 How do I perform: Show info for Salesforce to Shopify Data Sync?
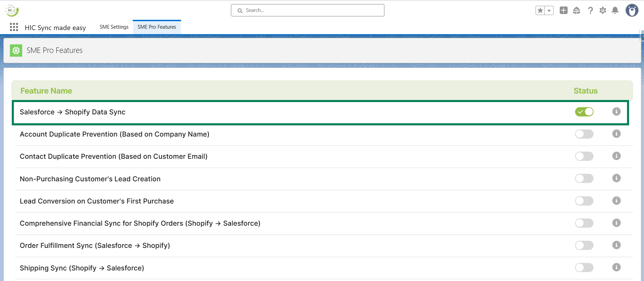pyautogui.click(x=616, y=111)
